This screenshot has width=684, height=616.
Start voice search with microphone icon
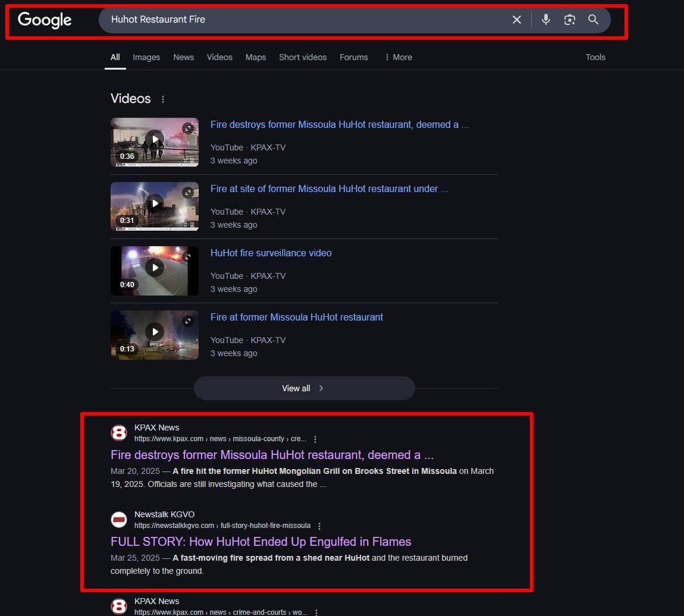[545, 20]
